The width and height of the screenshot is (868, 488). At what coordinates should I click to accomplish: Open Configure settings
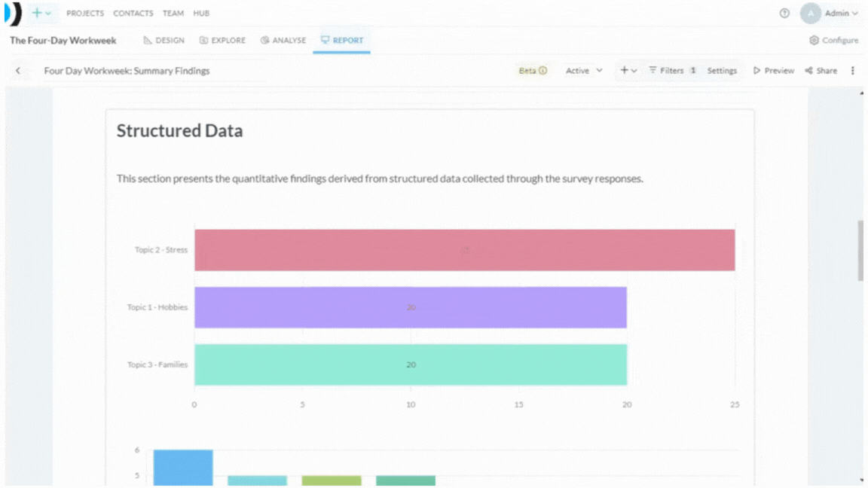833,41
